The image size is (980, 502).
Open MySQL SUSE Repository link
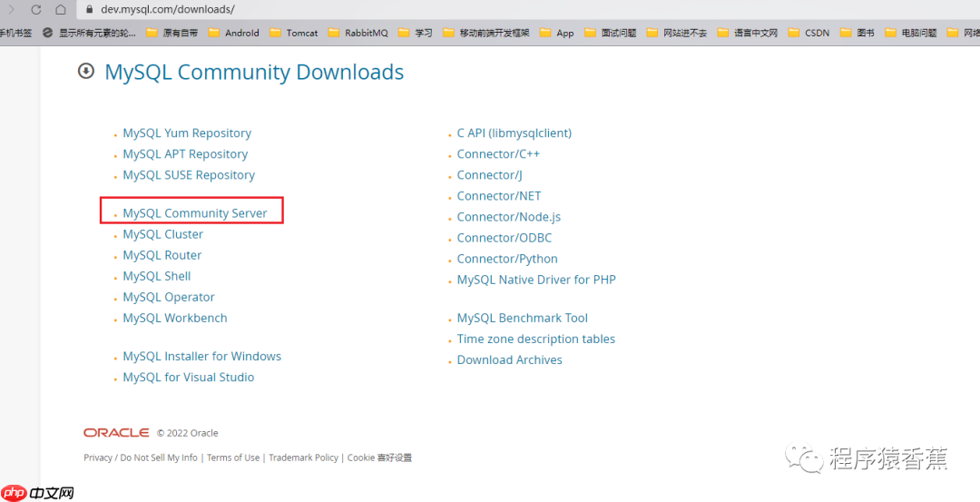pos(189,175)
